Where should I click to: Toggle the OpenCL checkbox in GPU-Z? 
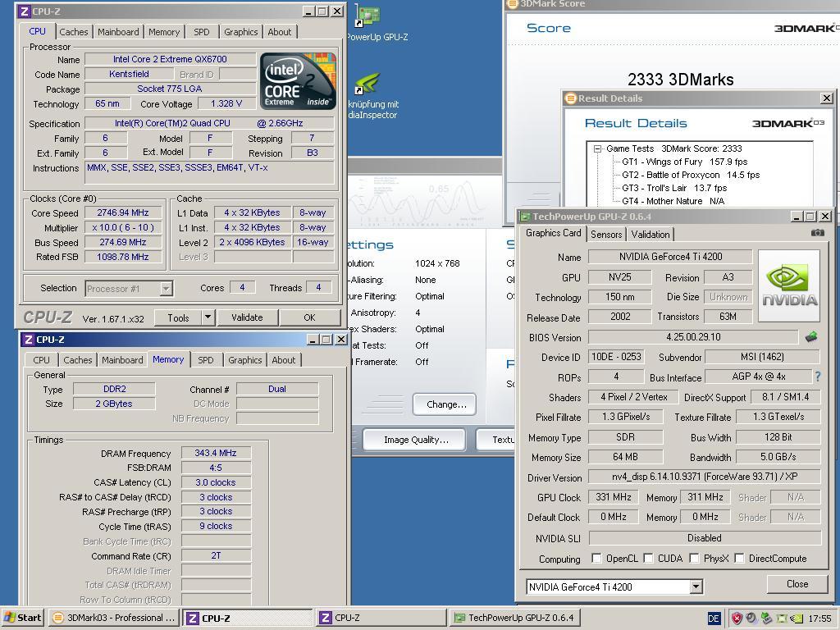pos(596,558)
